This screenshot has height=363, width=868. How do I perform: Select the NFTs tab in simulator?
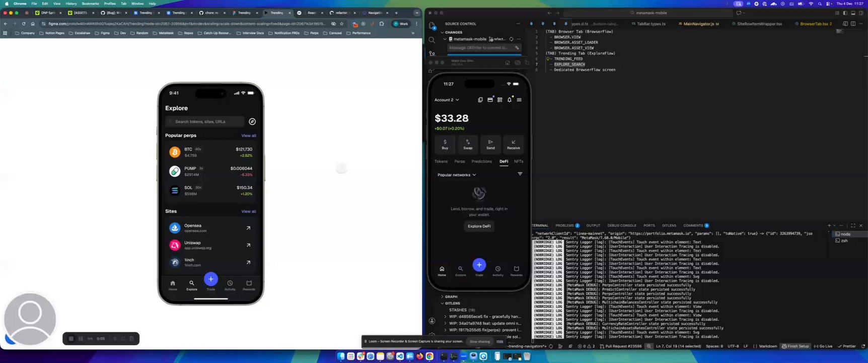(x=519, y=161)
